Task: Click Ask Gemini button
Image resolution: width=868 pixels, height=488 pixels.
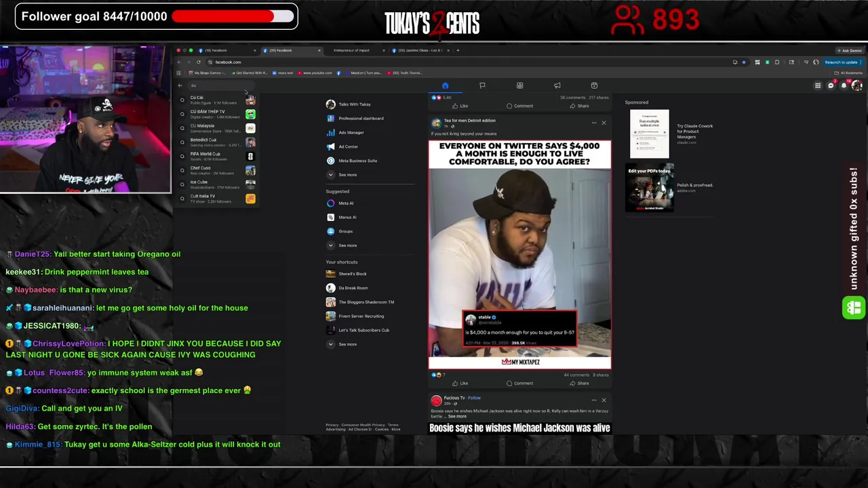Action: coord(850,50)
